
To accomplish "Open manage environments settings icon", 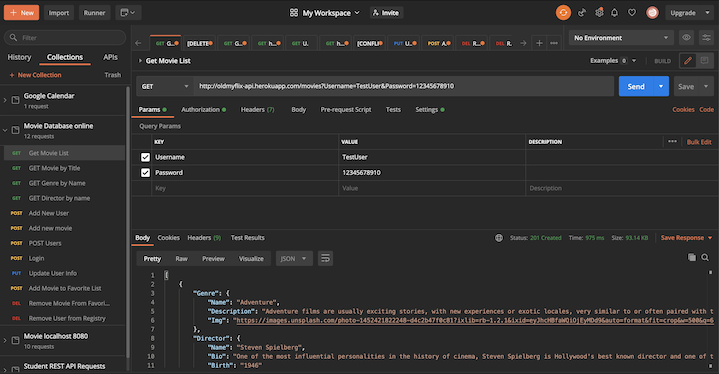I will (706, 38).
